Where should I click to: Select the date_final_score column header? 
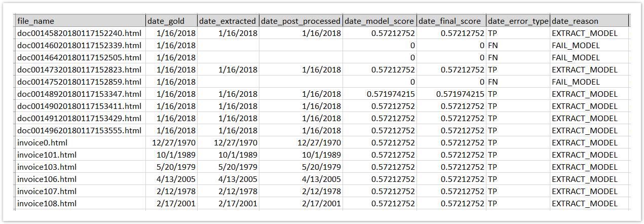click(451, 21)
